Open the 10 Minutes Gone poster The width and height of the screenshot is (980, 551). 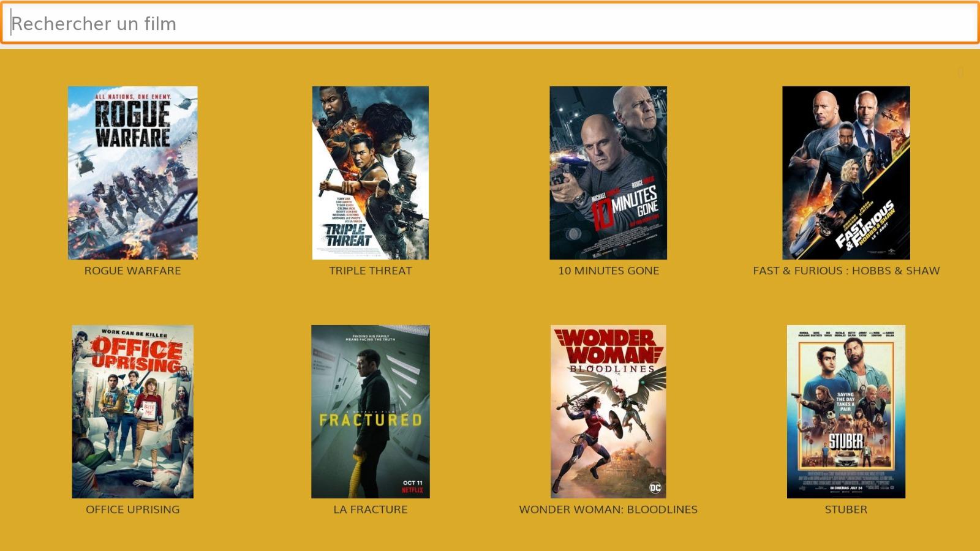tap(608, 173)
